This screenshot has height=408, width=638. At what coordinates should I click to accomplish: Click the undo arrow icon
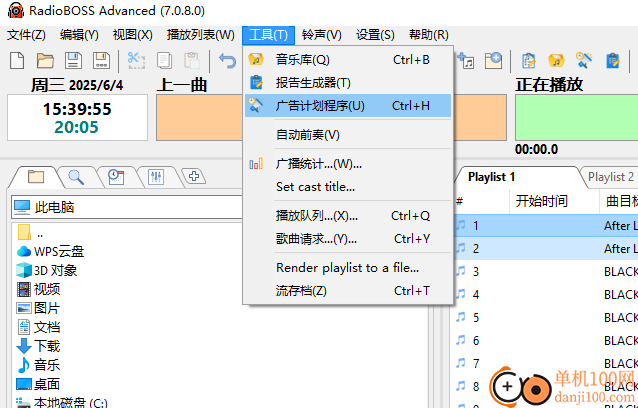(227, 61)
